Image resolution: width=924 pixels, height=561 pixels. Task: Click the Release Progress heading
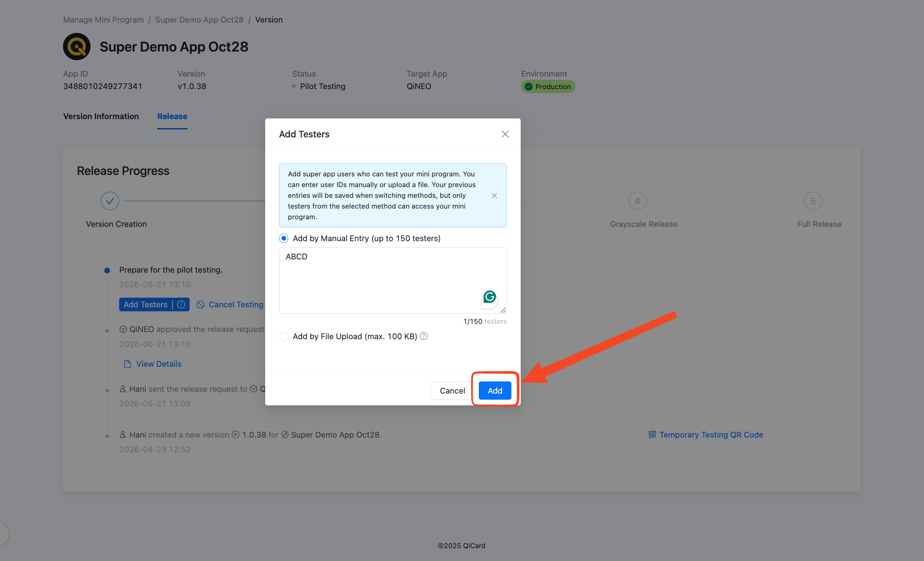click(123, 171)
